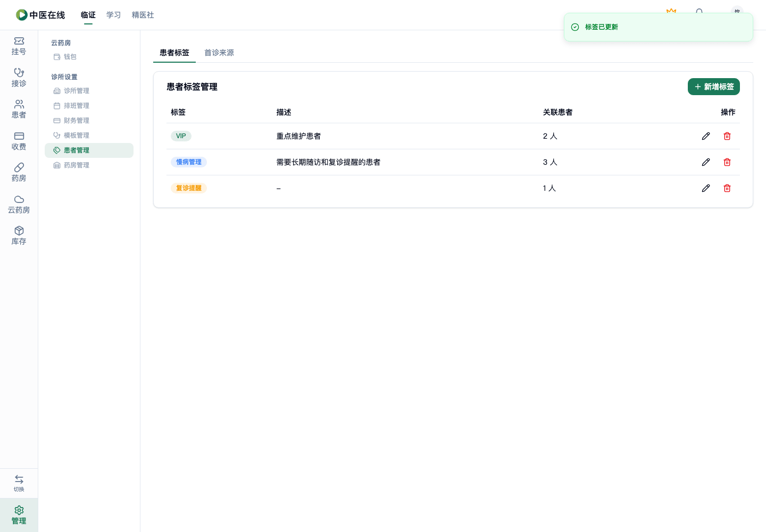The height and width of the screenshot is (532, 766).
Task: Select the 首诊来源 tab
Action: (219, 53)
